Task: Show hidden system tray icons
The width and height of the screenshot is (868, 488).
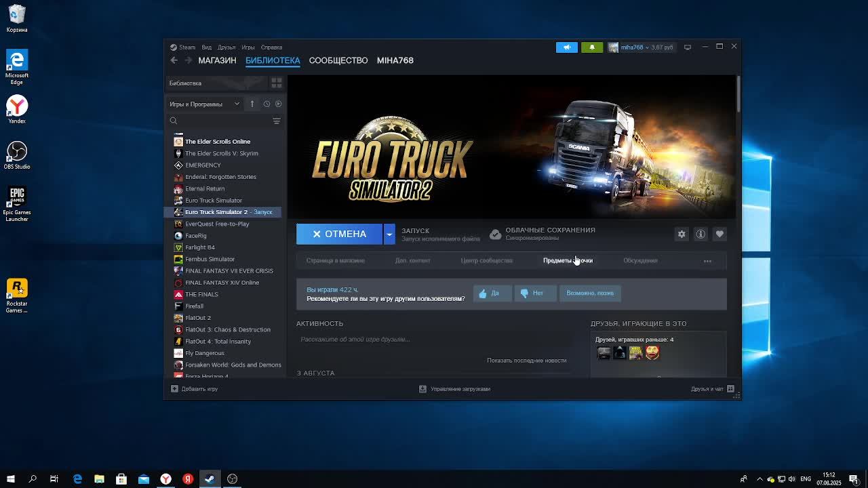Action: [759, 479]
